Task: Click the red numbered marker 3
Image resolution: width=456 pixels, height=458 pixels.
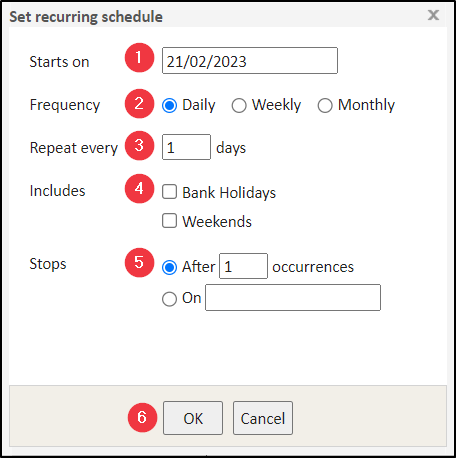Action: [x=139, y=146]
